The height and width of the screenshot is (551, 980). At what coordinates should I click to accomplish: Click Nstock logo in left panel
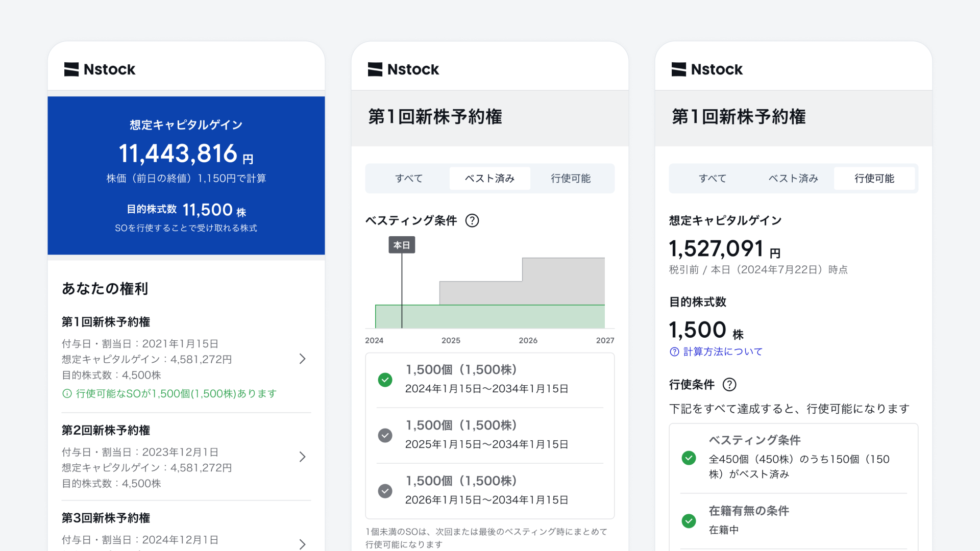(100, 69)
